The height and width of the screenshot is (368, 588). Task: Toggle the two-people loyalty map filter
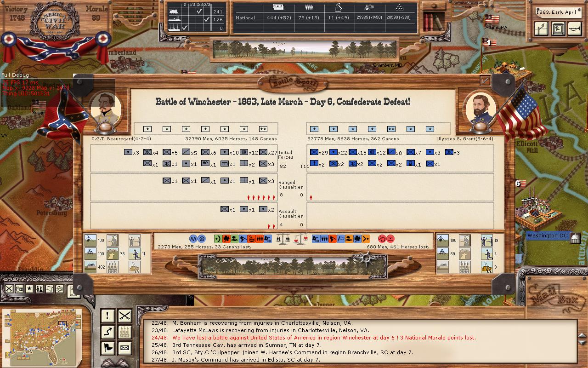(40, 289)
